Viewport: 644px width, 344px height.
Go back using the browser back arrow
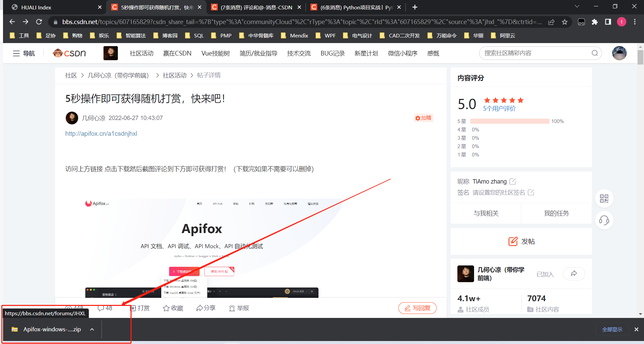click(12, 22)
